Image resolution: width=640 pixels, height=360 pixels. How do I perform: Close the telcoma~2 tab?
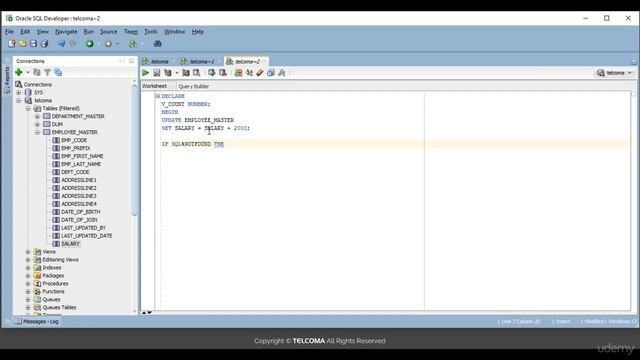point(264,61)
